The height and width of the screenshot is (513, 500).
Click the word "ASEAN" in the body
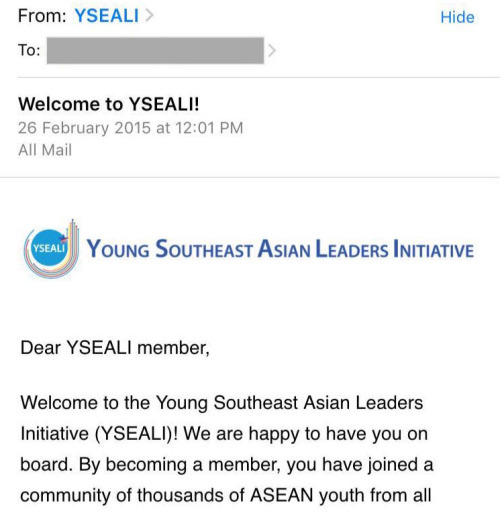click(282, 495)
